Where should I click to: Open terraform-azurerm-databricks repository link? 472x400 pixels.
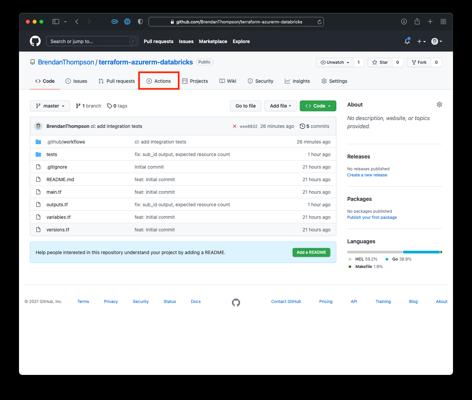click(x=146, y=62)
